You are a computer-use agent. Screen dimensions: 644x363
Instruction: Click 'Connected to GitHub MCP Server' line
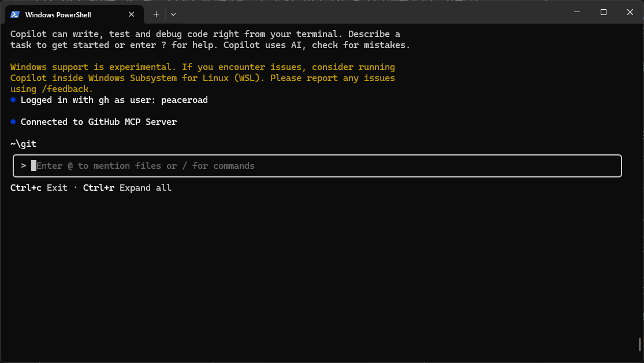[99, 122]
